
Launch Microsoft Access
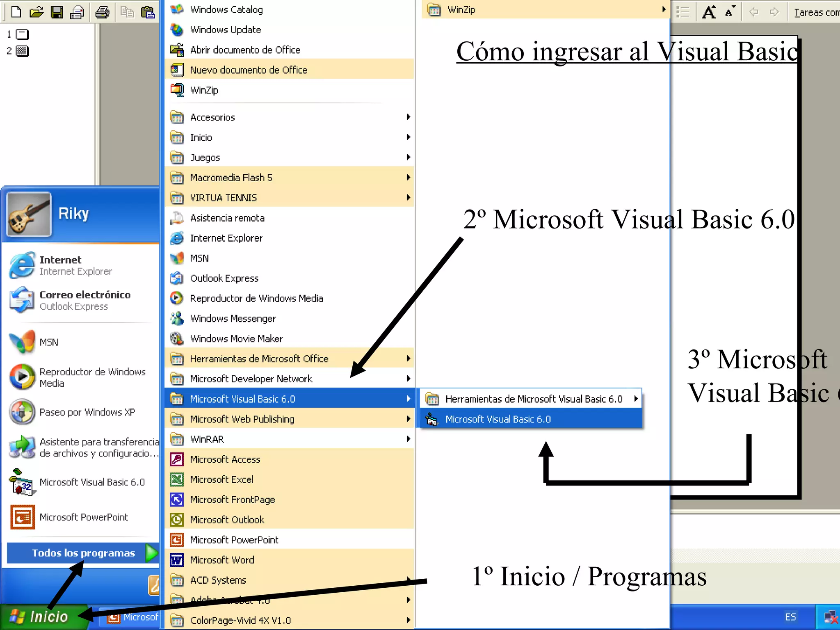[x=290, y=459]
